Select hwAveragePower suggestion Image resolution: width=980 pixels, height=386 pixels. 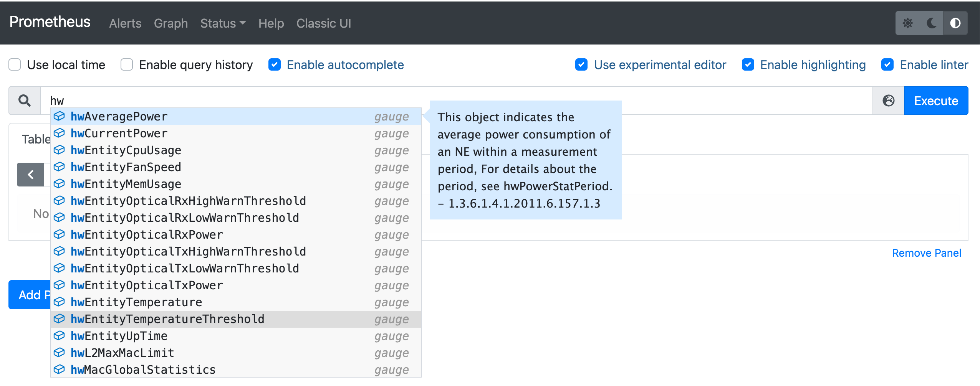[235, 116]
